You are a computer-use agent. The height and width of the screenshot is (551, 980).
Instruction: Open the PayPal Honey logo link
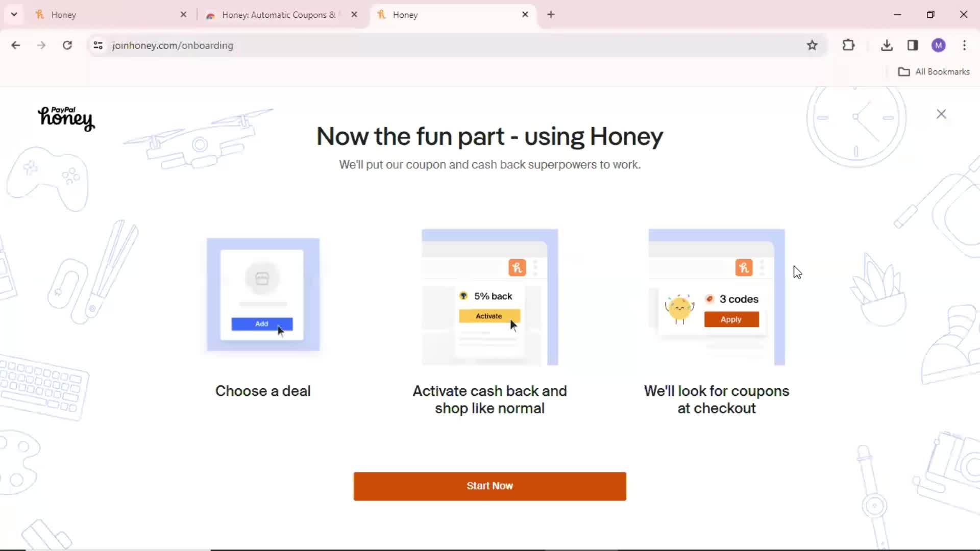66,119
